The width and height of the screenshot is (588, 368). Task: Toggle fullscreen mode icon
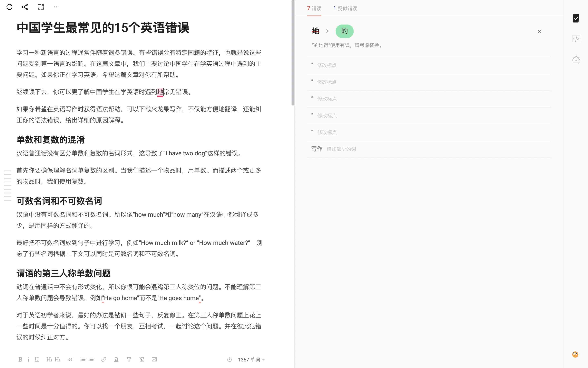(x=41, y=7)
